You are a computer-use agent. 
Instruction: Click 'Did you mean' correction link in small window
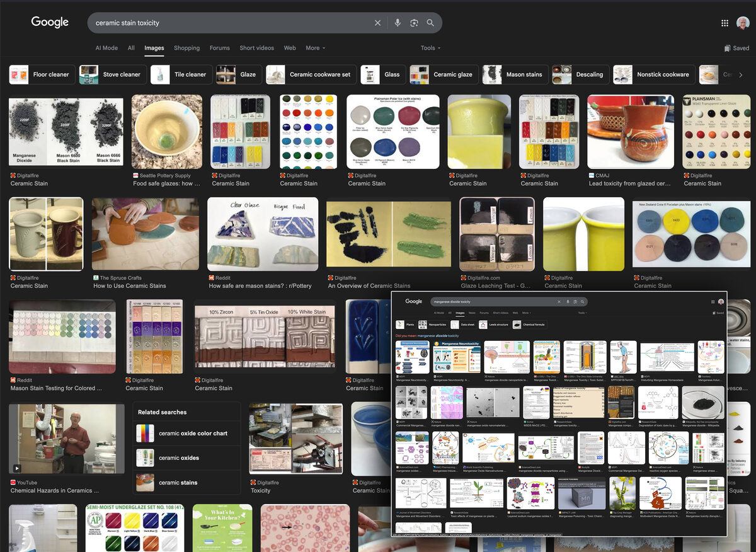(438, 336)
